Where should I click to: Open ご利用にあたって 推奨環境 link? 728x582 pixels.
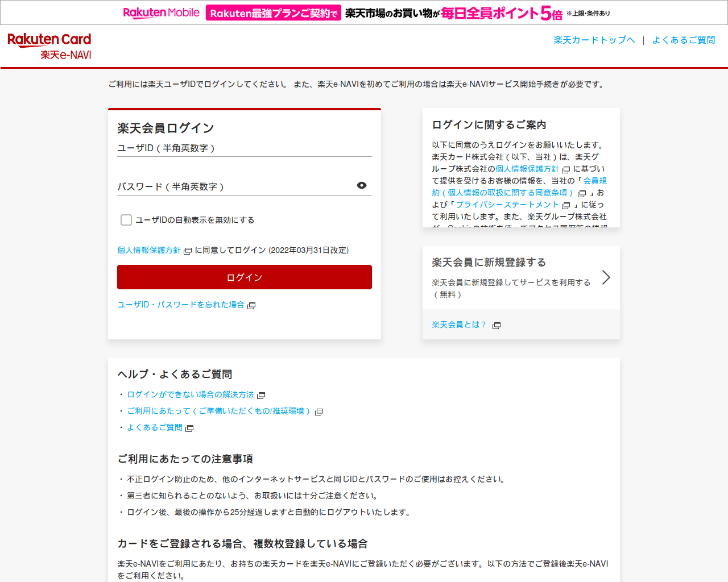[x=220, y=411]
